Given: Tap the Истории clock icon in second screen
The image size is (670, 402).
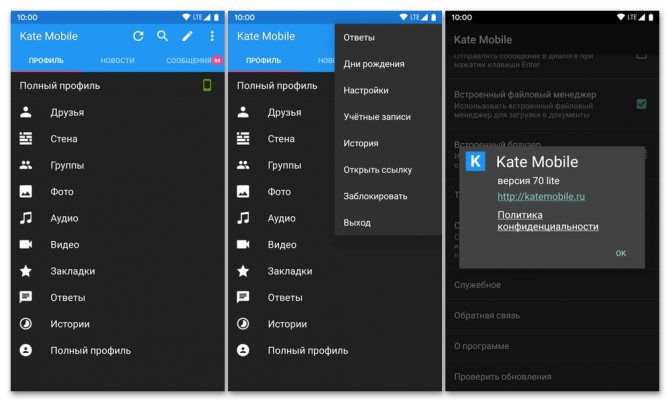Looking at the screenshot, I should click(243, 324).
